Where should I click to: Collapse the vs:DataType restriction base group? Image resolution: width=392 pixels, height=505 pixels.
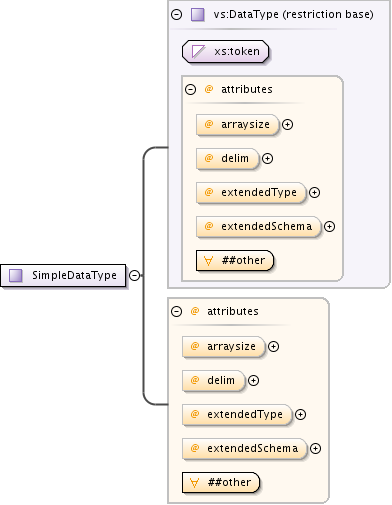coord(176,14)
